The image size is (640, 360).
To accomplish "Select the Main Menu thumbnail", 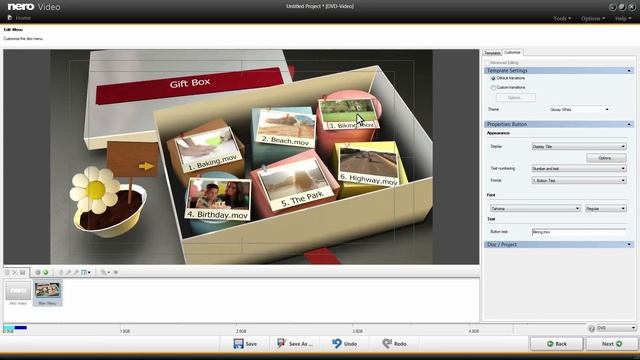I will click(48, 293).
